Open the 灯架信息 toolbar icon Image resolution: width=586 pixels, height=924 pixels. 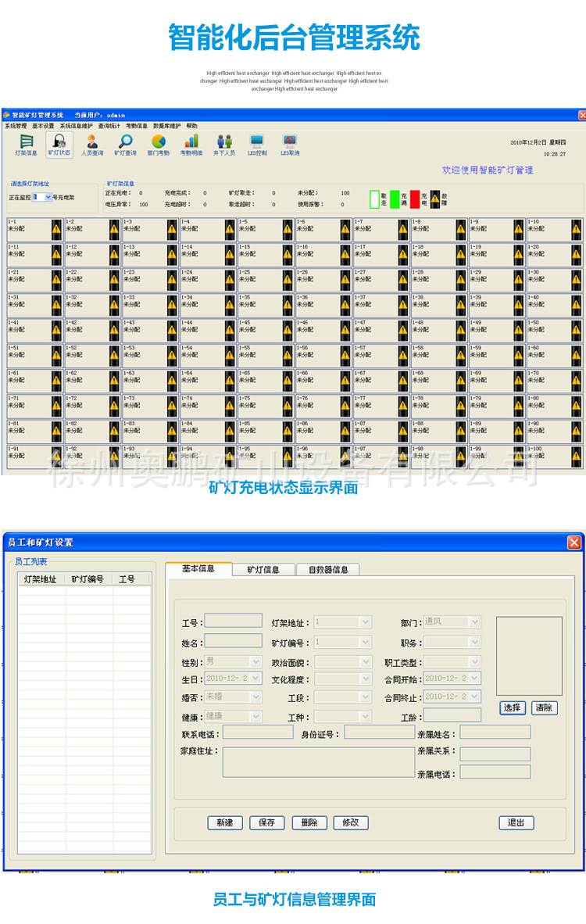pos(26,143)
